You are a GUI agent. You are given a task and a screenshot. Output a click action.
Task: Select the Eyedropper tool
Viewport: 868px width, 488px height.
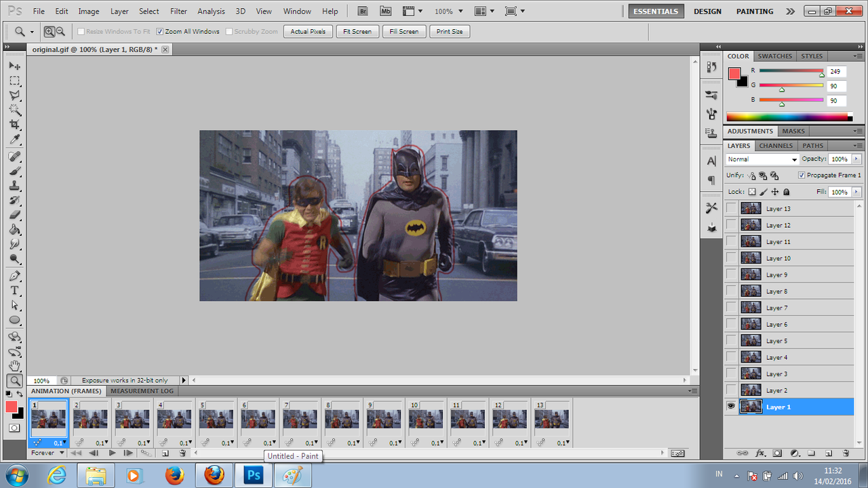point(14,140)
